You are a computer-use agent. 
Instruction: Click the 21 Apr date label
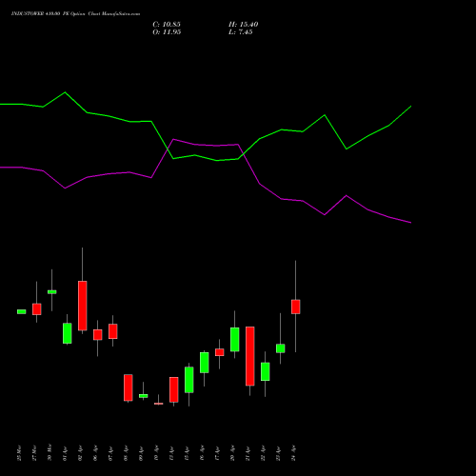click(248, 454)
